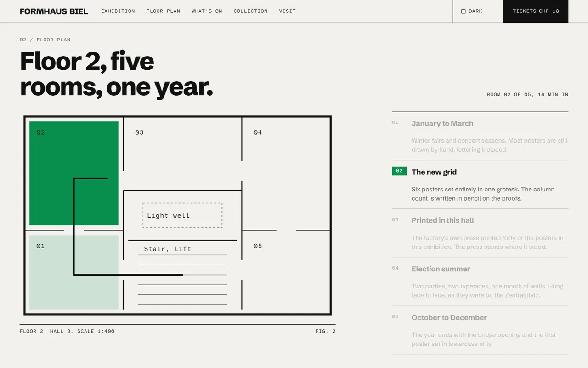The width and height of the screenshot is (588, 368).
Task: Select the January to March list entry
Action: point(480,136)
